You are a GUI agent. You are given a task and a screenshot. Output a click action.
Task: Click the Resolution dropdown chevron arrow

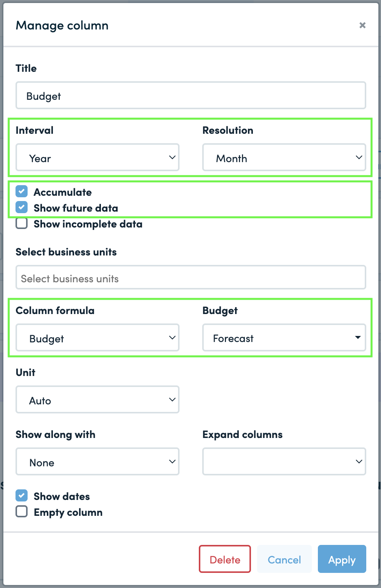pos(359,157)
